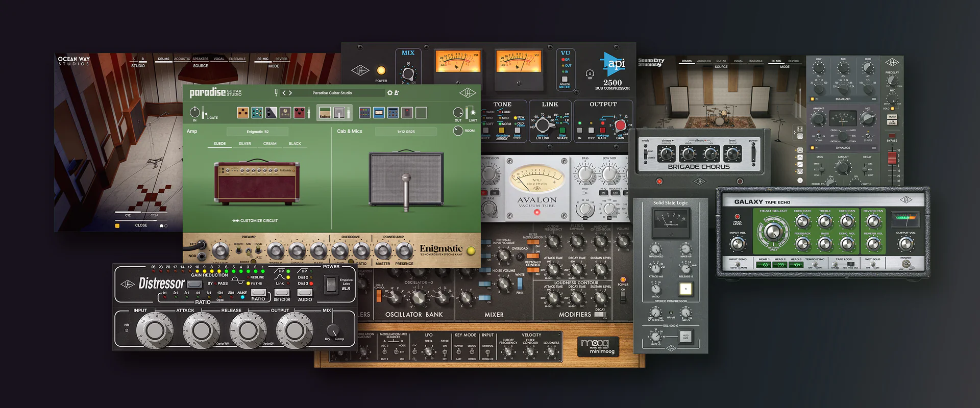Image resolution: width=980 pixels, height=408 pixels.
Task: Click the BYPASS button in Sound City
Action: point(892,137)
